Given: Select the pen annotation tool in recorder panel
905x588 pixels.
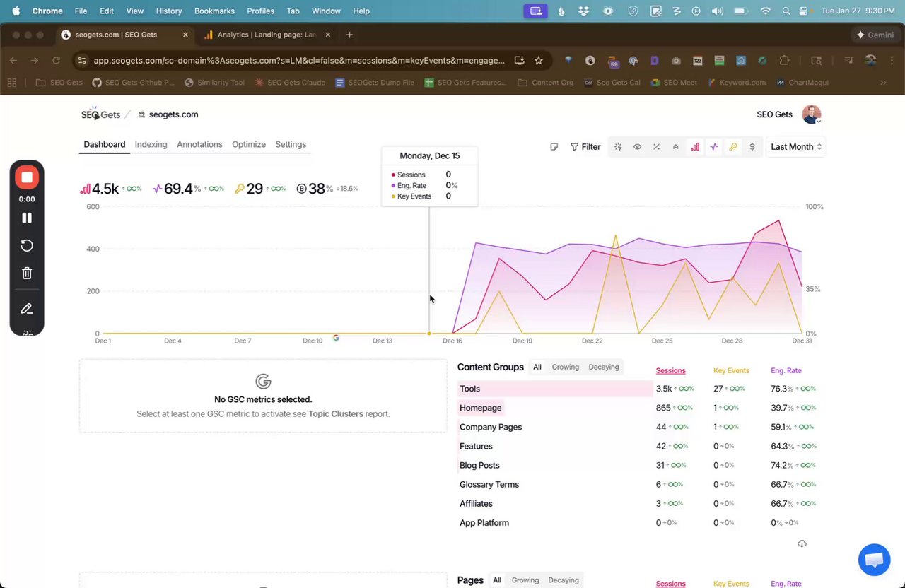Looking at the screenshot, I should [x=27, y=309].
